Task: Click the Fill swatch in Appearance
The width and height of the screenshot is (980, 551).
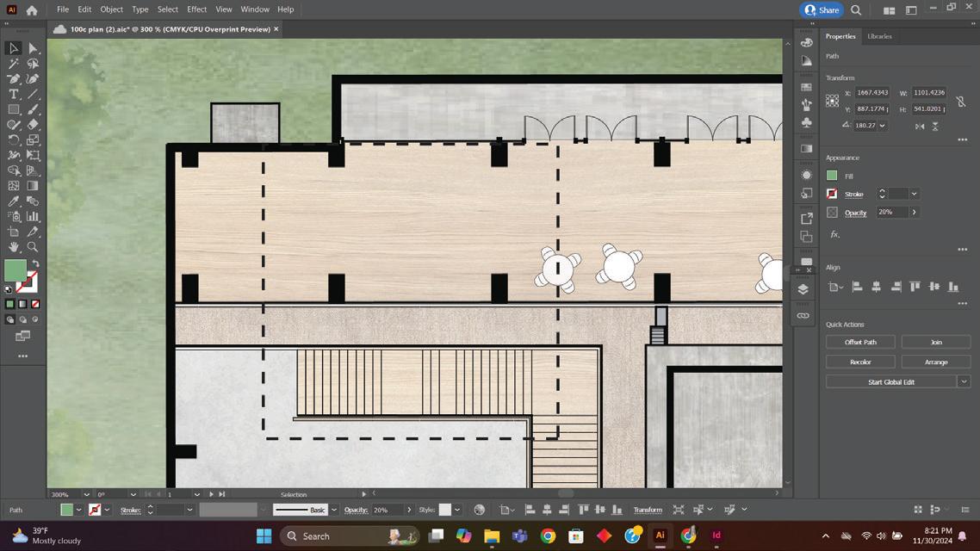Action: click(x=832, y=176)
